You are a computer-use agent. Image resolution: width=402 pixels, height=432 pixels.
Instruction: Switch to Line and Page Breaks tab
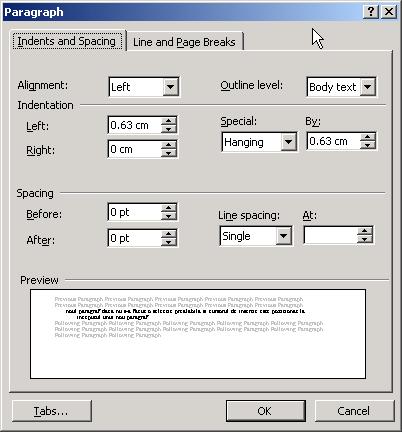pyautogui.click(x=184, y=42)
